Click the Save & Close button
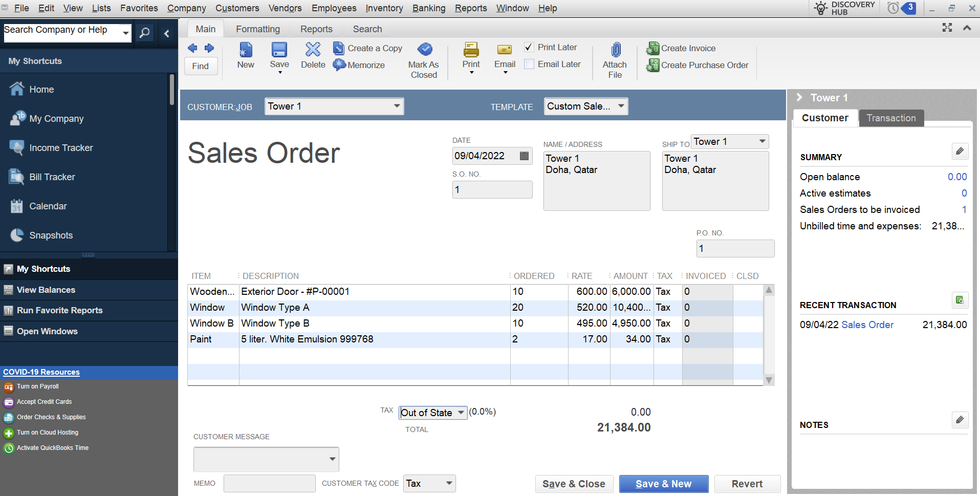The width and height of the screenshot is (980, 496). point(574,484)
